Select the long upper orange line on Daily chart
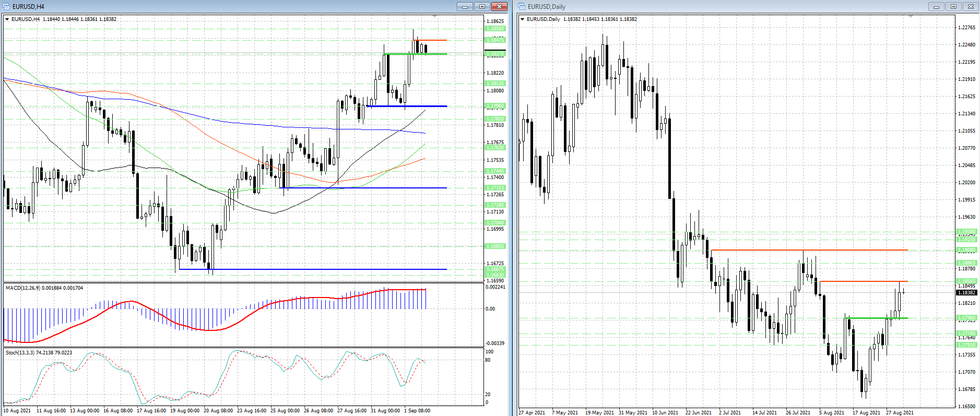The image size is (980, 416). tap(809, 250)
